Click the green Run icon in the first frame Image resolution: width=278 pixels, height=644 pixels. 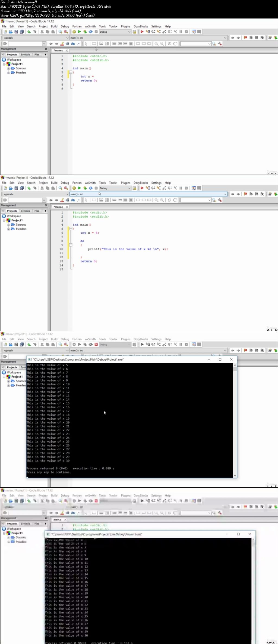[80, 32]
